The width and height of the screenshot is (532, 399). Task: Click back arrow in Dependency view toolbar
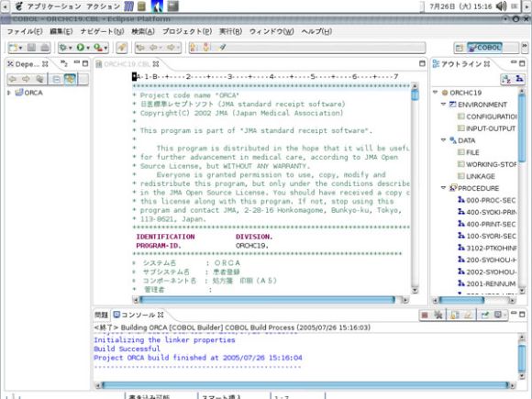click(13, 79)
